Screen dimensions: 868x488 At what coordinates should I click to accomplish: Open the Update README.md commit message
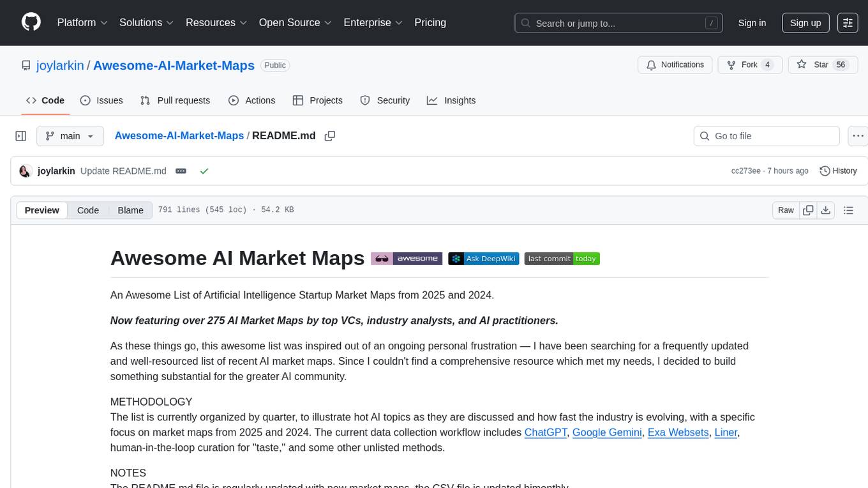pyautogui.click(x=123, y=171)
